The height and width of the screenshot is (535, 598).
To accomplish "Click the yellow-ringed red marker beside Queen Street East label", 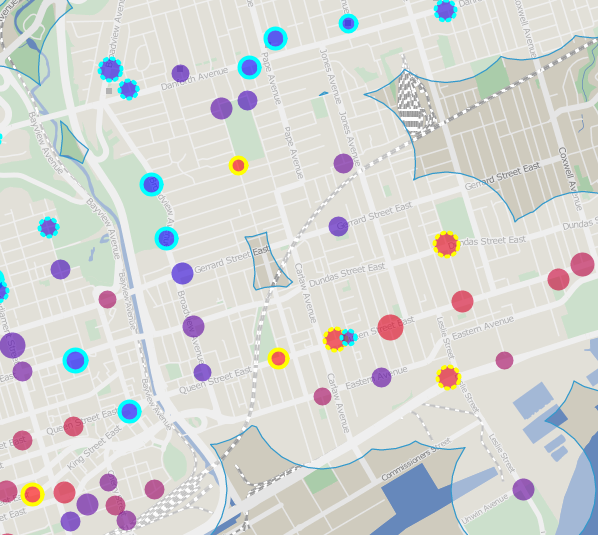I will (x=278, y=358).
